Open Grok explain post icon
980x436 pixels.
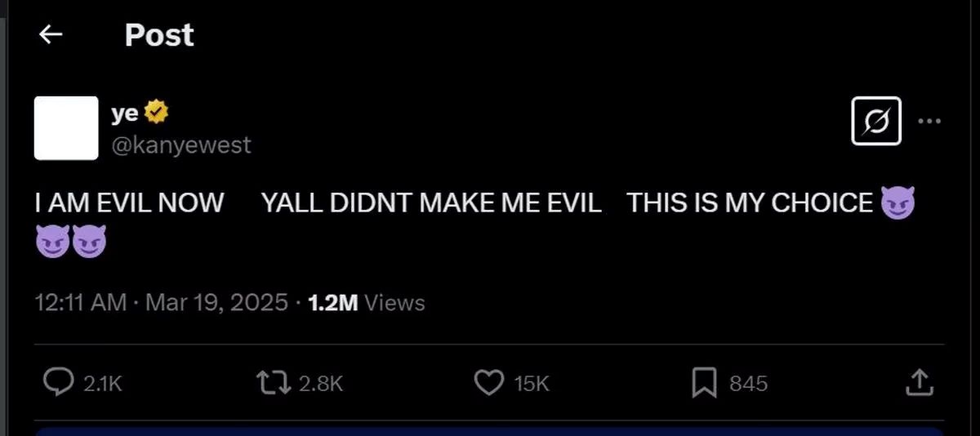[875, 122]
